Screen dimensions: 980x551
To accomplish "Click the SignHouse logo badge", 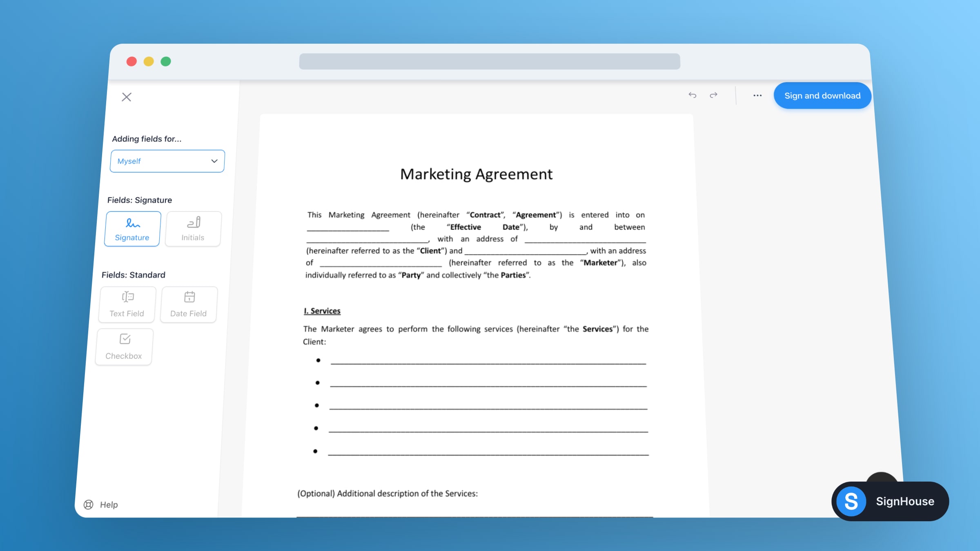I will click(890, 501).
